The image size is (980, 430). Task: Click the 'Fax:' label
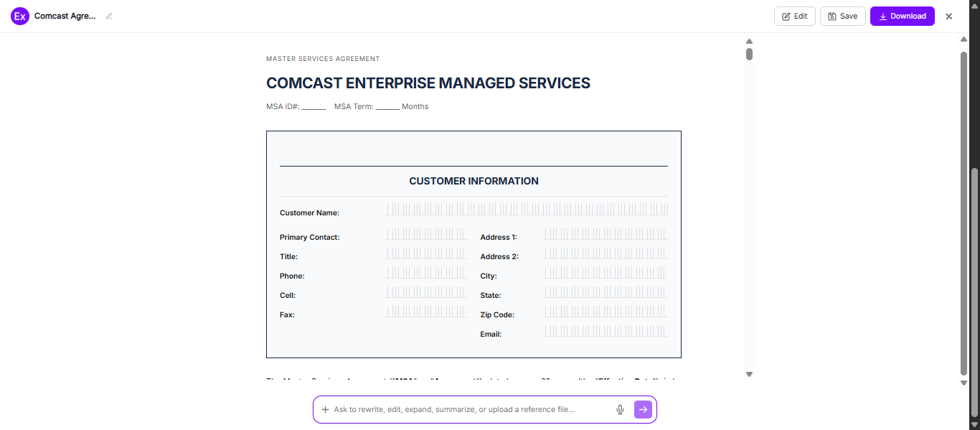click(x=287, y=314)
